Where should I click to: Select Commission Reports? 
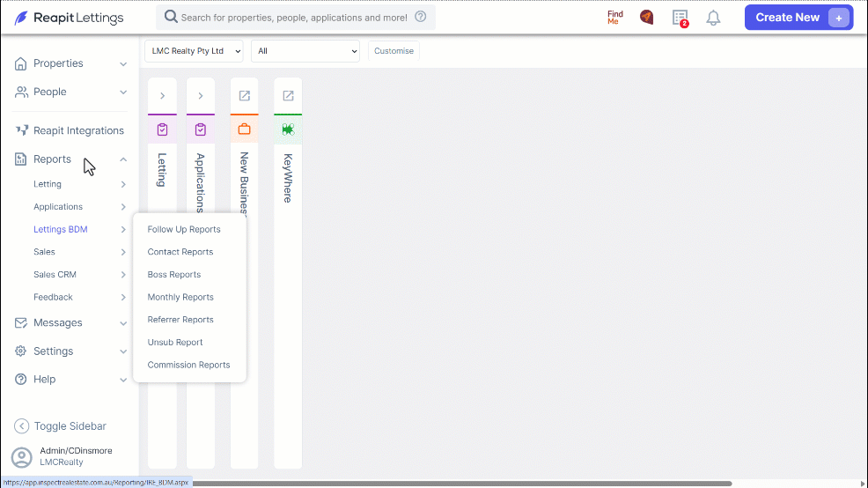point(188,365)
